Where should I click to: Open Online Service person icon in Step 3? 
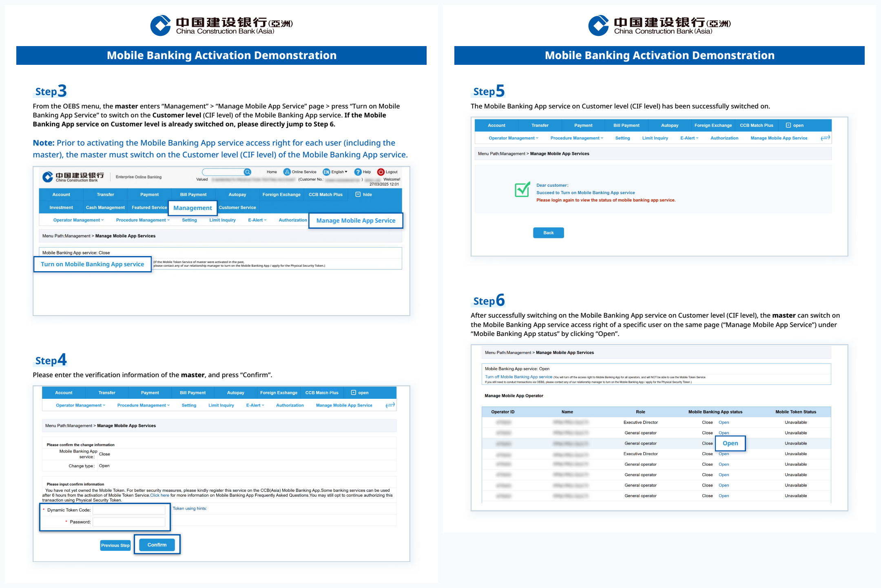click(x=287, y=172)
